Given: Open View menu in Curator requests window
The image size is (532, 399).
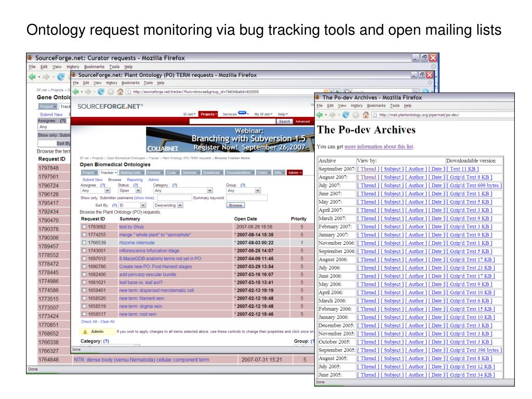Looking at the screenshot, I should tap(57, 67).
